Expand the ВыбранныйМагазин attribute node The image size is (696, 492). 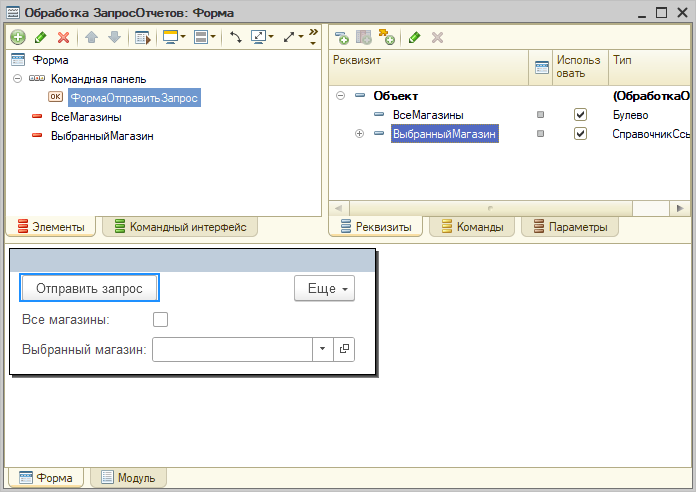tap(359, 134)
